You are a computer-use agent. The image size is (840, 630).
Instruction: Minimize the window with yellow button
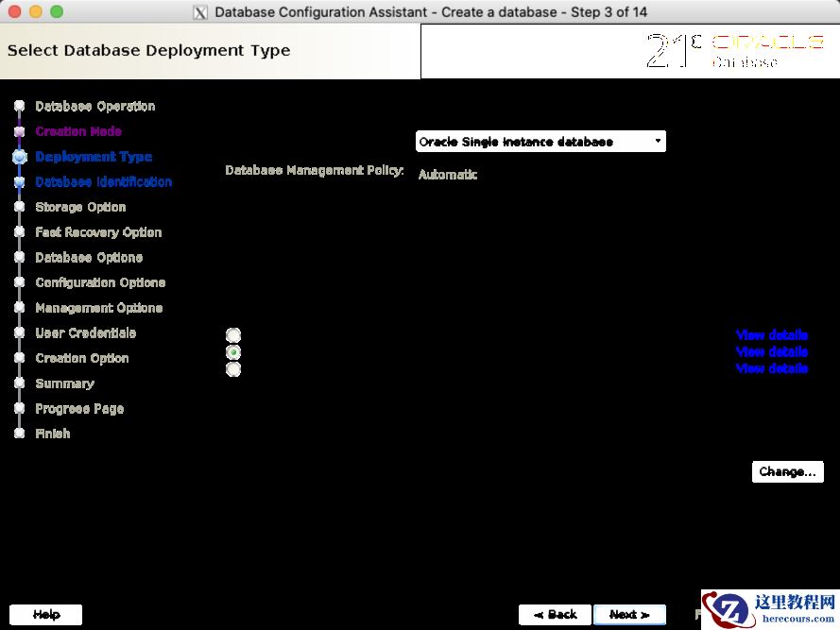[x=36, y=11]
